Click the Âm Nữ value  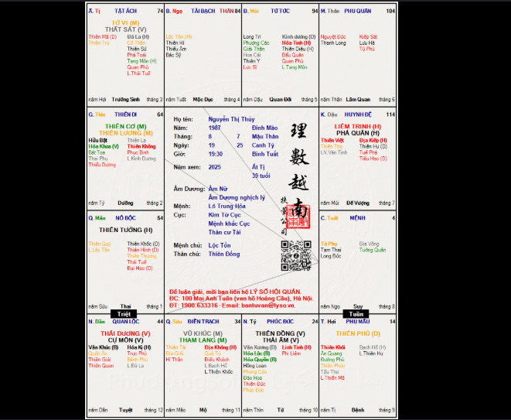(218, 189)
